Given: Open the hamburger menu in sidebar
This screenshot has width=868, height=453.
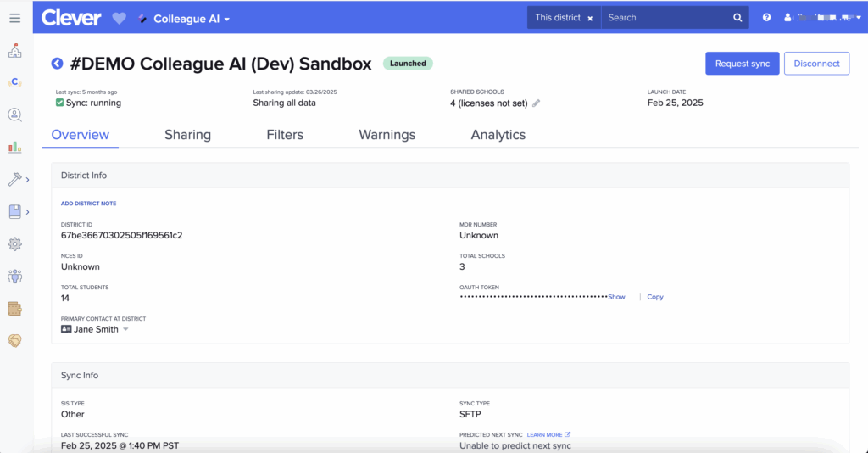Looking at the screenshot, I should 14,18.
